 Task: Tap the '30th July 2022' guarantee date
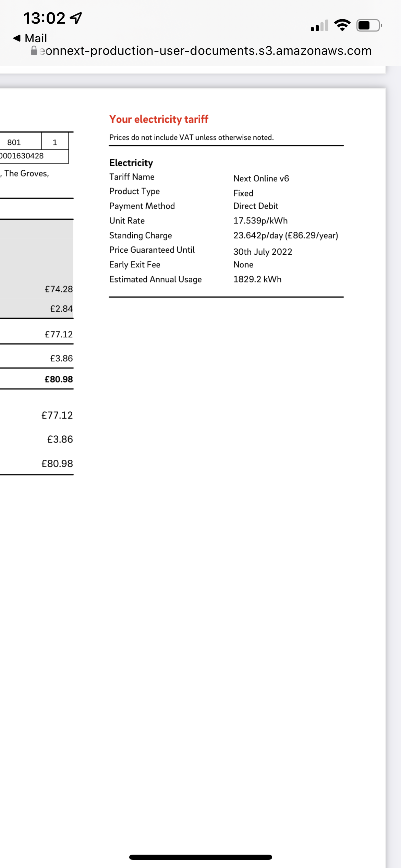click(263, 252)
